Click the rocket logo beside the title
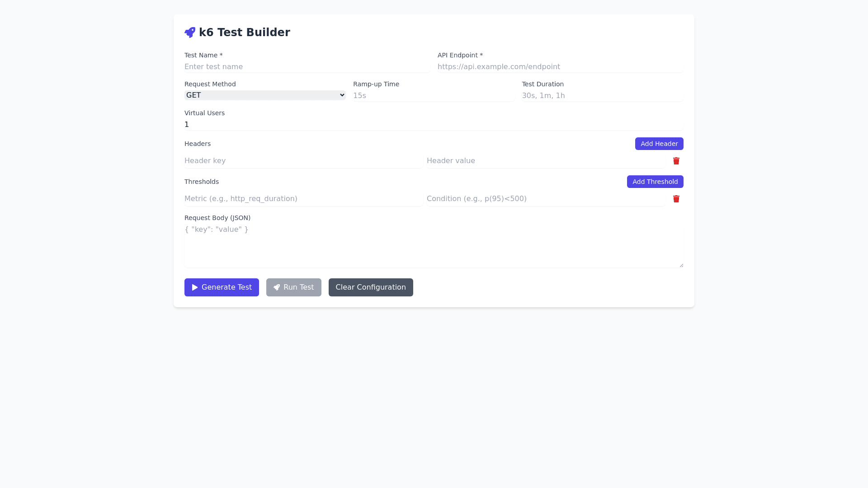Screen dimensions: 868x488 [x=190, y=33]
